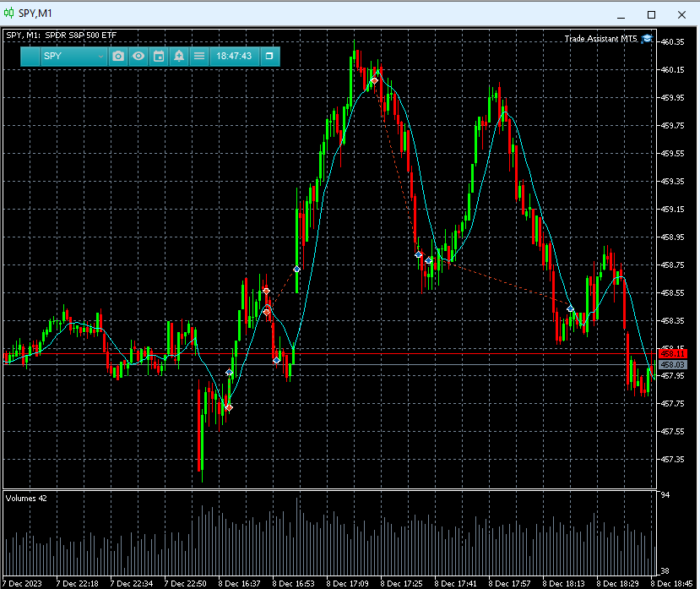This screenshot has height=589, width=700.
Task: Open the SPY symbol dropdown in the panel
Action: [73, 57]
